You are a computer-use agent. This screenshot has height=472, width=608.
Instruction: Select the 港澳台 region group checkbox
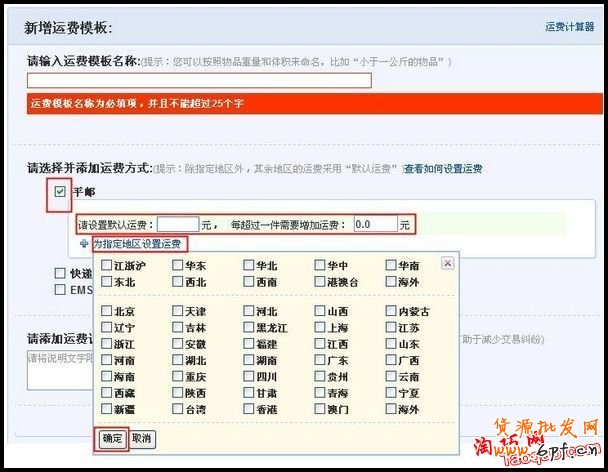[x=319, y=282]
